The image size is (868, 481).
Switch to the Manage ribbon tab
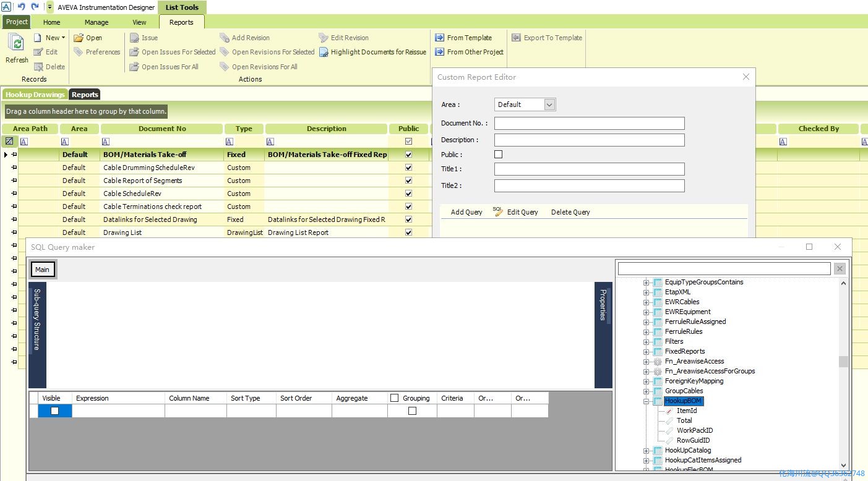coord(97,22)
